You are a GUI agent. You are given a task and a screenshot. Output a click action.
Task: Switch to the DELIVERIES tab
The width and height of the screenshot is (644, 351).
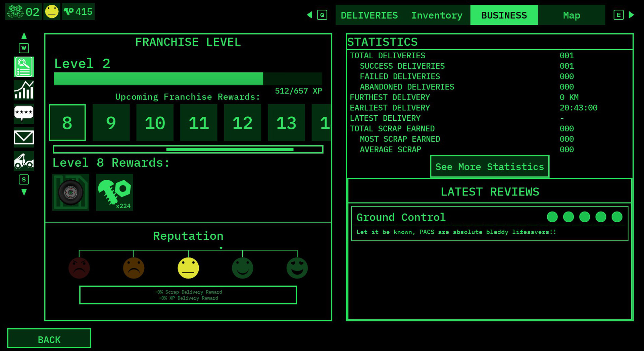click(369, 15)
